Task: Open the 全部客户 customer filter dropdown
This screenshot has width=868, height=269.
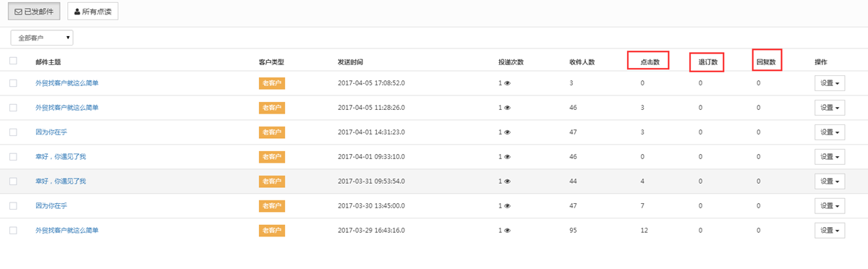Action: [42, 37]
